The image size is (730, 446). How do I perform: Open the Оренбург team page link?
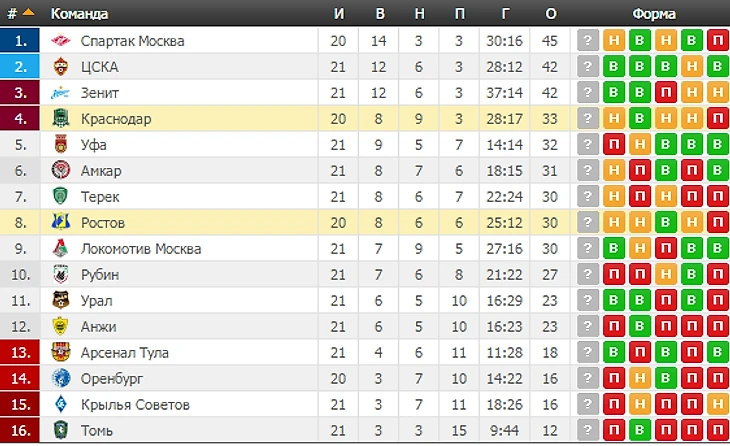pos(112,378)
